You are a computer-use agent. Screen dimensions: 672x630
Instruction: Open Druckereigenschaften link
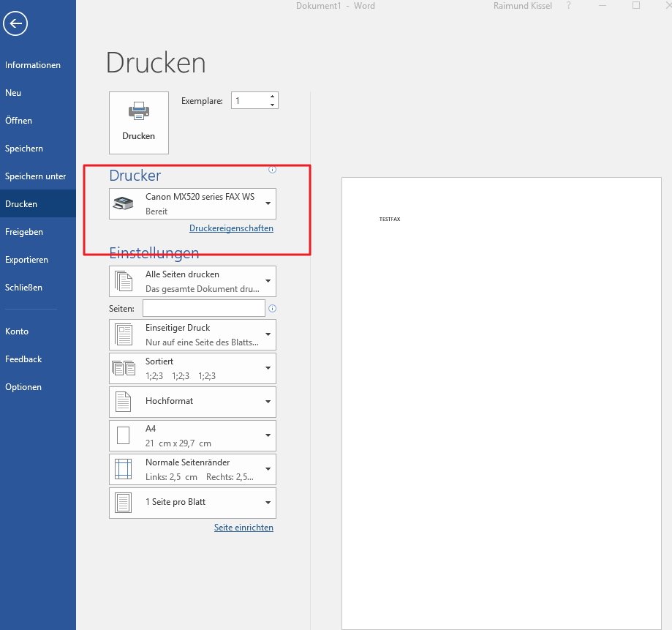tap(231, 228)
